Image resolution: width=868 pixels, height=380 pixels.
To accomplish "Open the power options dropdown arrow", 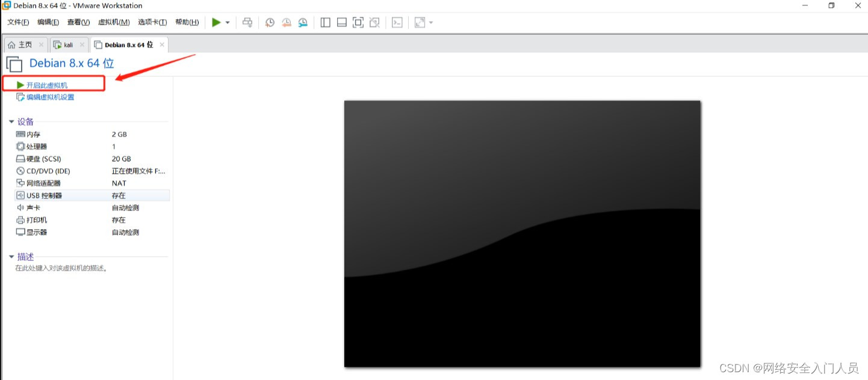I will click(x=228, y=23).
